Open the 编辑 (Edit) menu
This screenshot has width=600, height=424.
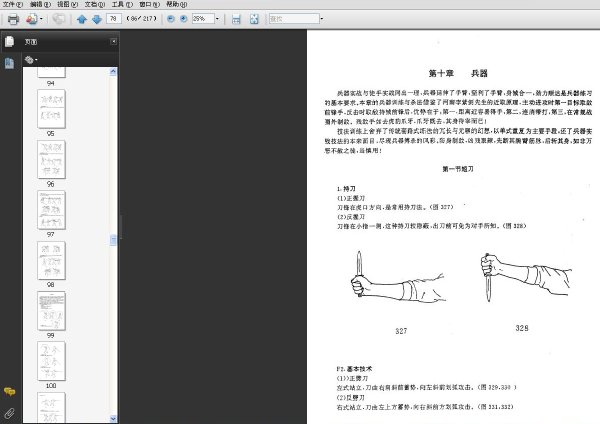[40, 4]
